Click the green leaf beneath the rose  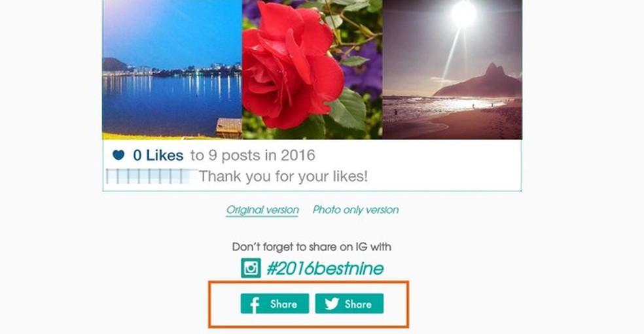tap(349, 109)
